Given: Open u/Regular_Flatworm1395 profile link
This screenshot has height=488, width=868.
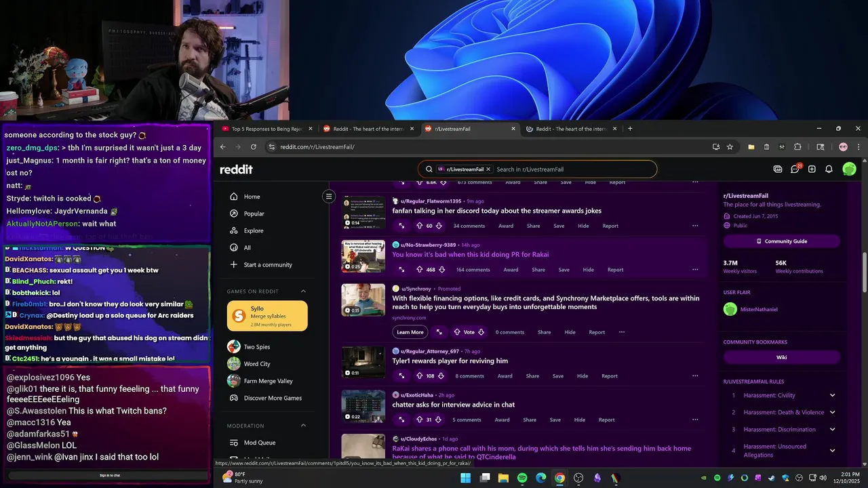Looking at the screenshot, I should click(431, 201).
